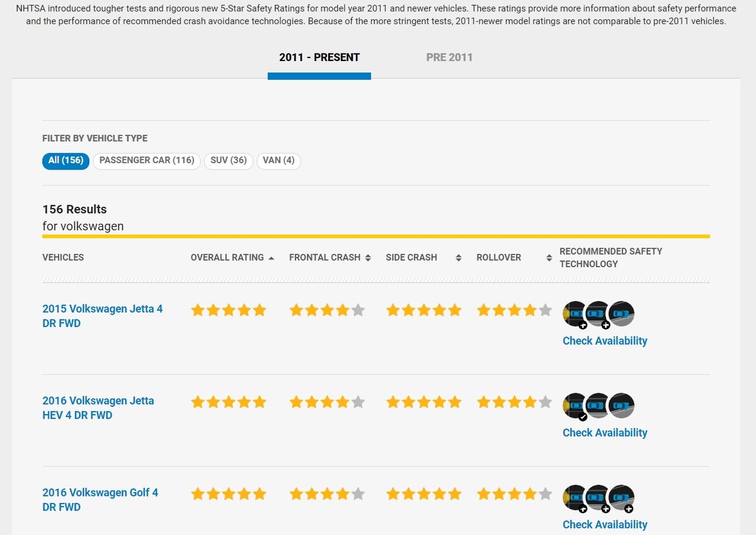Click the 'Filter by Vehicle Type' label

point(95,138)
